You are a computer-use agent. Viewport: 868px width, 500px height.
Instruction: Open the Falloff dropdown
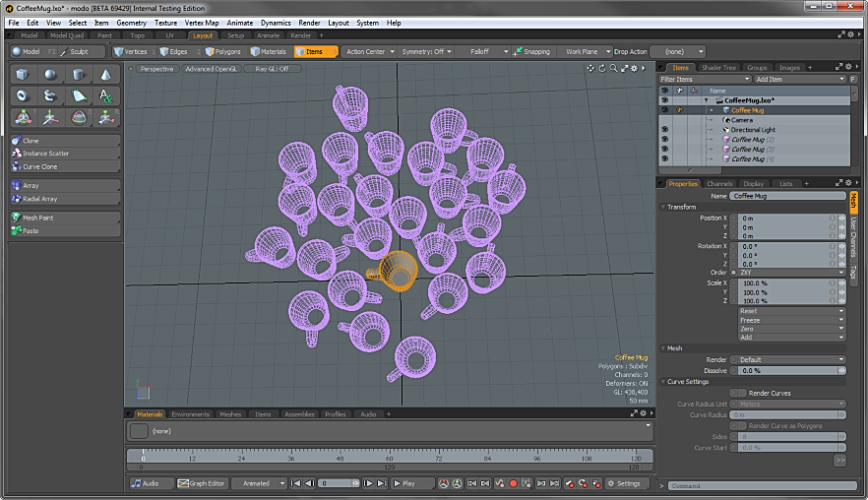[x=484, y=51]
